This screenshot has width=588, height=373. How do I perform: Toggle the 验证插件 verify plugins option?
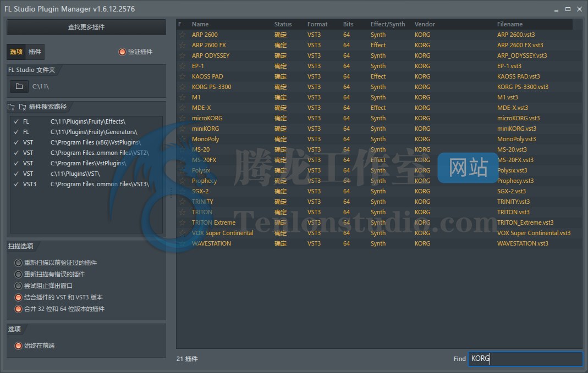click(122, 52)
